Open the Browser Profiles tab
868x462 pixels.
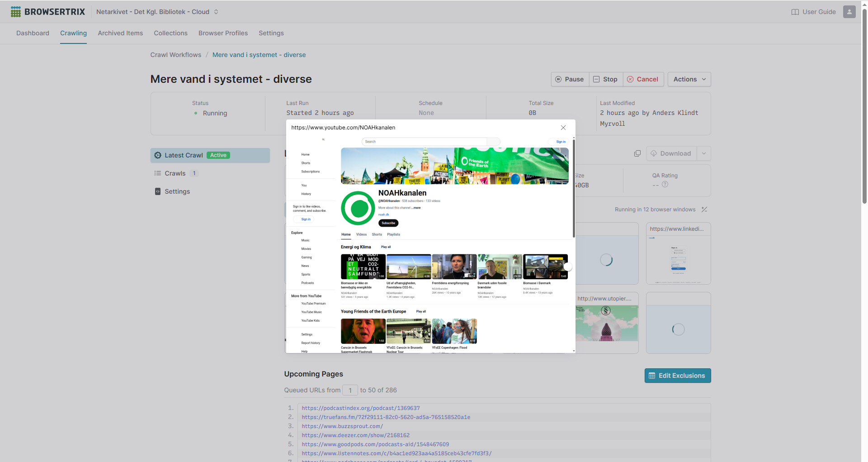click(223, 33)
